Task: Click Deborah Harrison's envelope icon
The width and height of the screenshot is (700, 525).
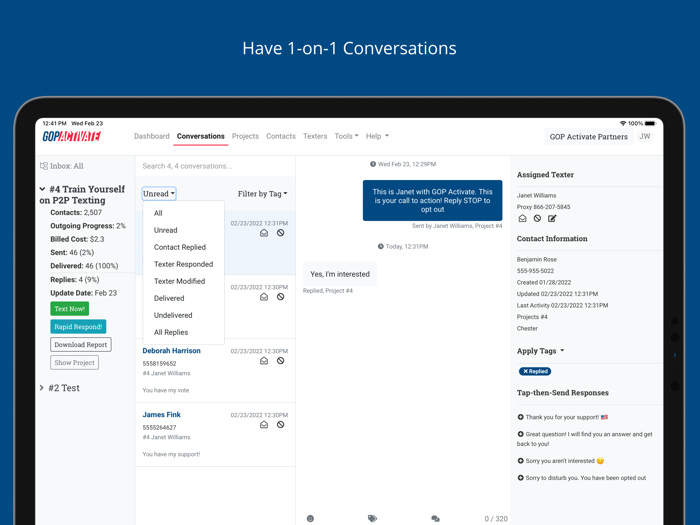Action: tap(264, 361)
